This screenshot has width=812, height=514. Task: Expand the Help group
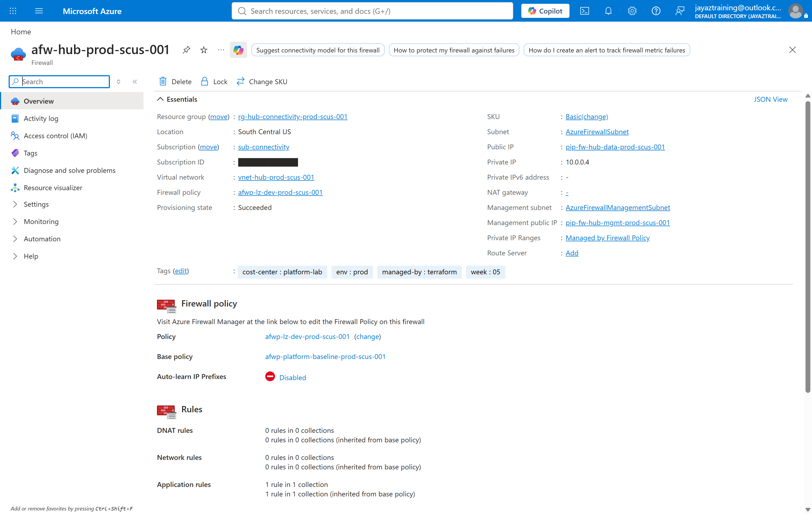click(x=15, y=256)
